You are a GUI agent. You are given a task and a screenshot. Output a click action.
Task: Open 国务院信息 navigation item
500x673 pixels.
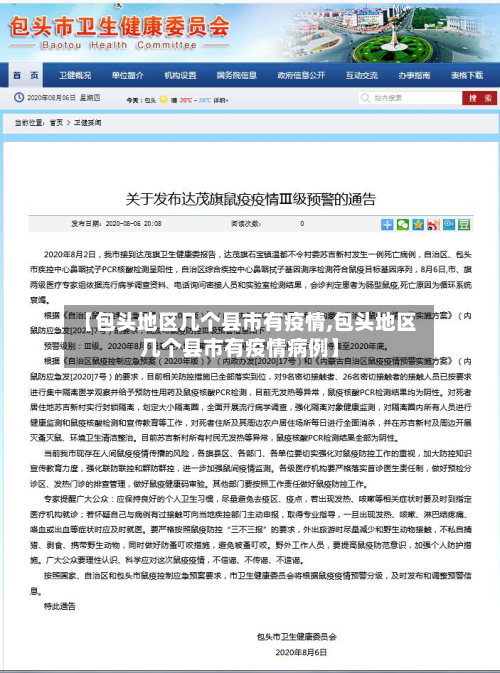tap(236, 75)
